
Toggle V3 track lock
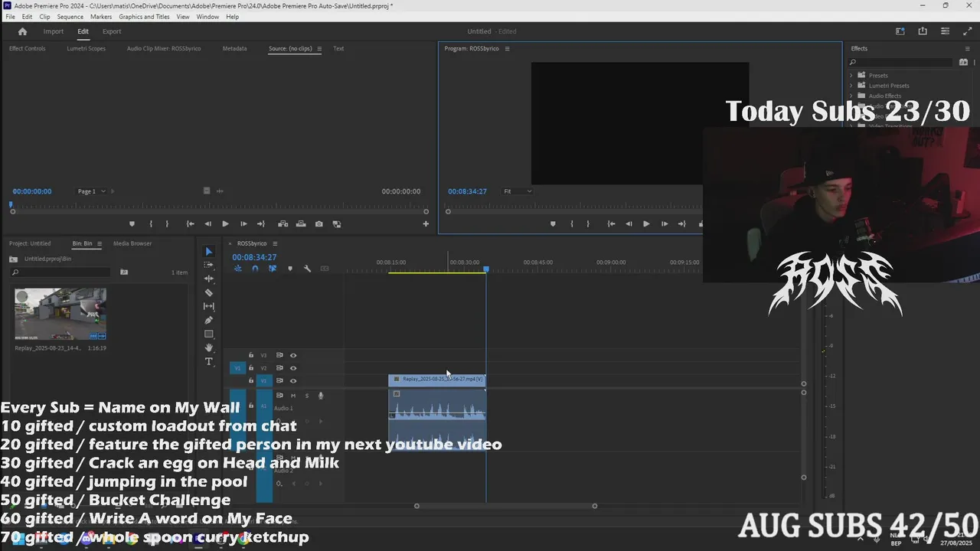251,355
